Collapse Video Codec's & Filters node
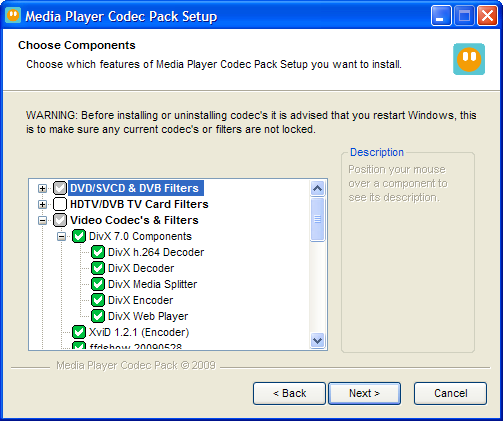The height and width of the screenshot is (421, 503). 42,220
